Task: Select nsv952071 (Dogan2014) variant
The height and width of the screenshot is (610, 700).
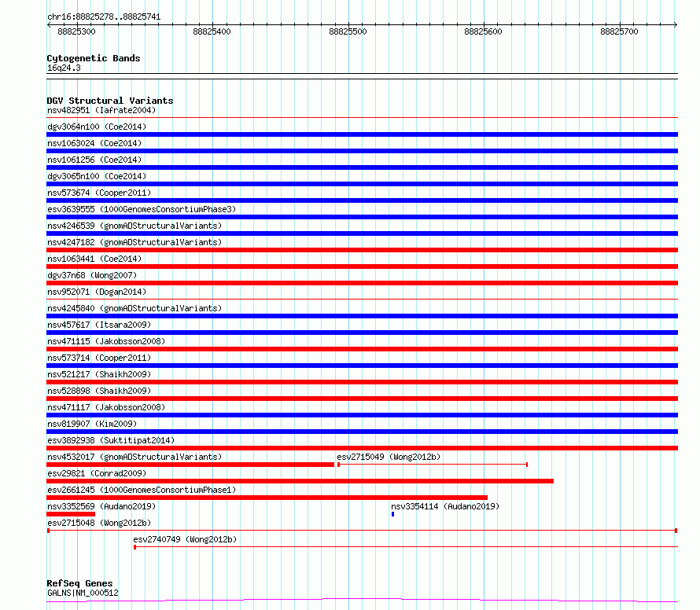Action: (x=97, y=292)
